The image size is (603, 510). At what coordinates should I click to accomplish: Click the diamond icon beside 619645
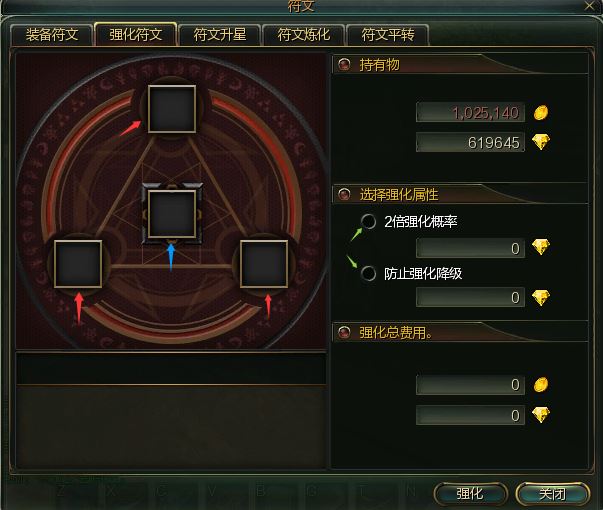point(541,142)
